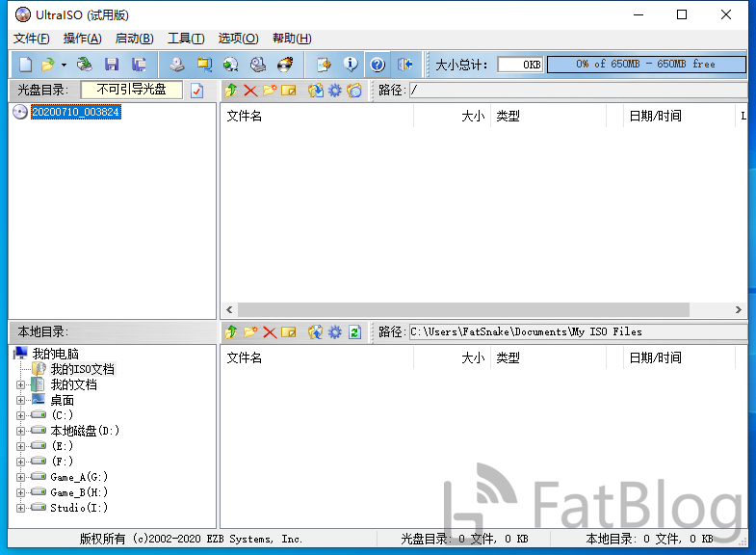Expand the 桌面 tree node
This screenshot has width=756, height=555.
click(x=20, y=400)
